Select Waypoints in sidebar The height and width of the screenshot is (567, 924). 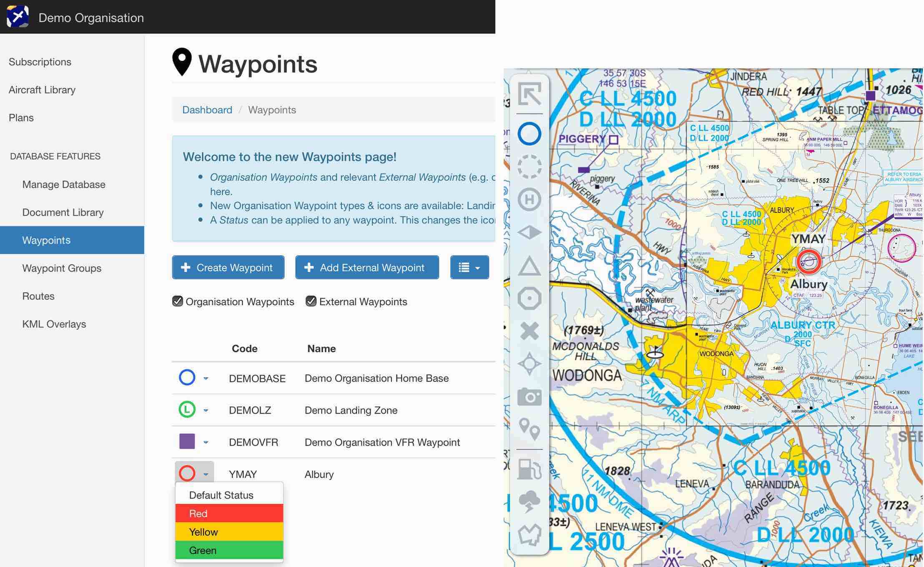(72, 240)
